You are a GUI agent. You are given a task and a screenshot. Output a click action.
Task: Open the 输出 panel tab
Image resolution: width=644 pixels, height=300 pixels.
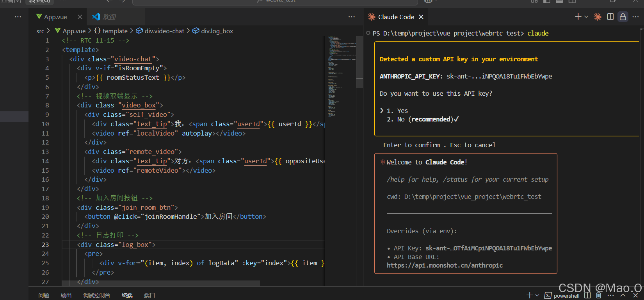pos(66,295)
